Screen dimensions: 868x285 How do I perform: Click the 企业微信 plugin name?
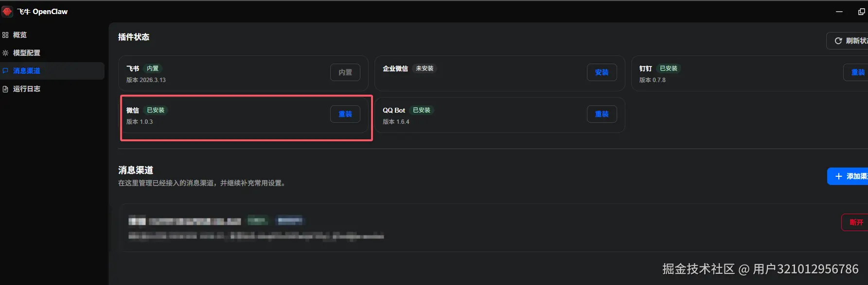point(395,68)
